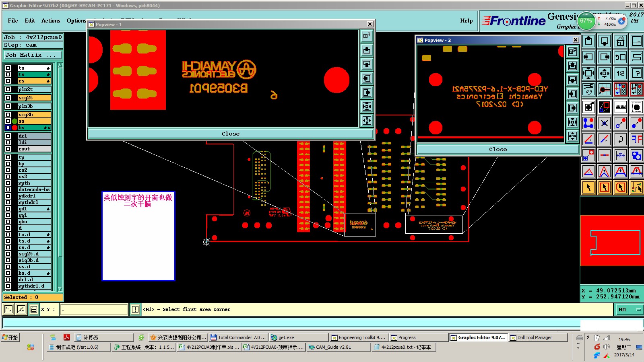Click layer list scroll-down arrow

point(60,289)
